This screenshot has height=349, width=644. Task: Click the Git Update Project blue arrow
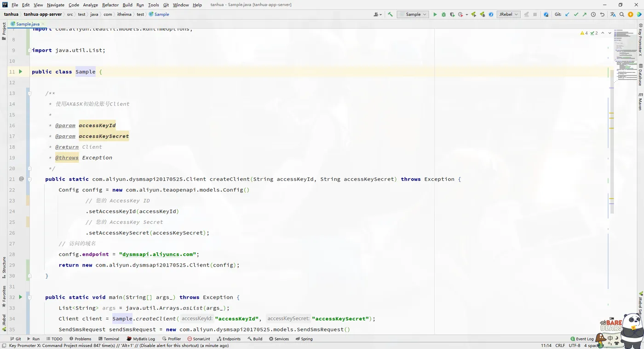pyautogui.click(x=567, y=14)
